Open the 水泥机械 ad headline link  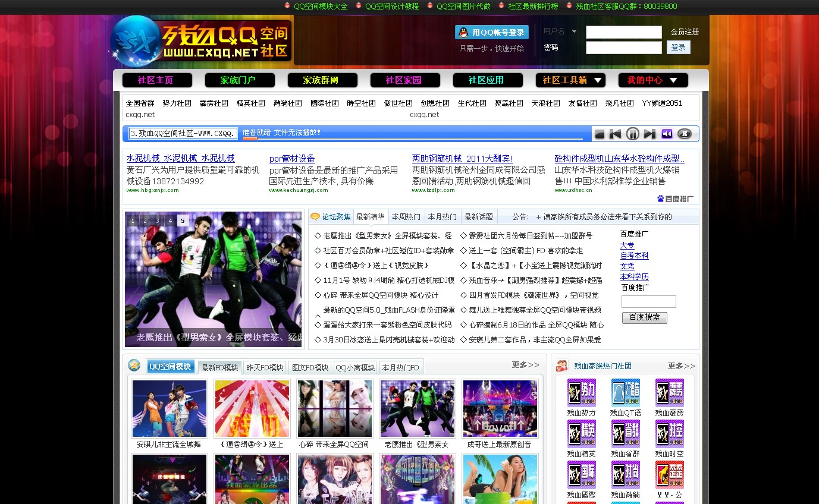pyautogui.click(x=180, y=158)
